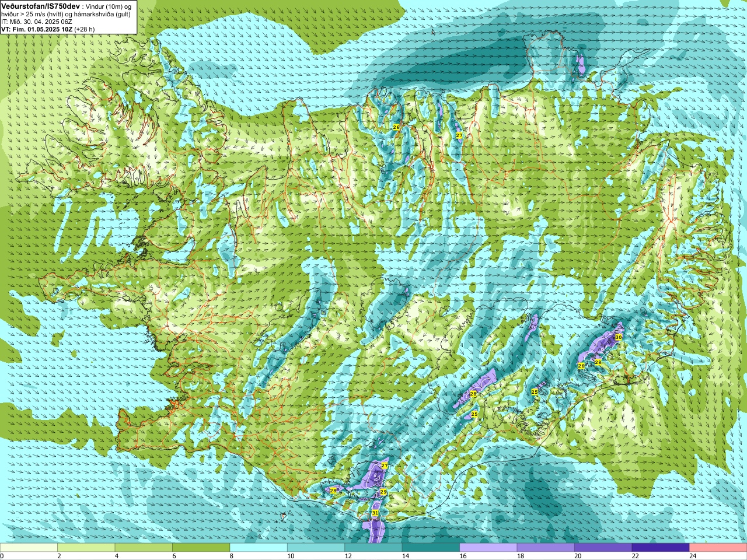Click the legend scale value "2"
747x560 pixels.
59,556
